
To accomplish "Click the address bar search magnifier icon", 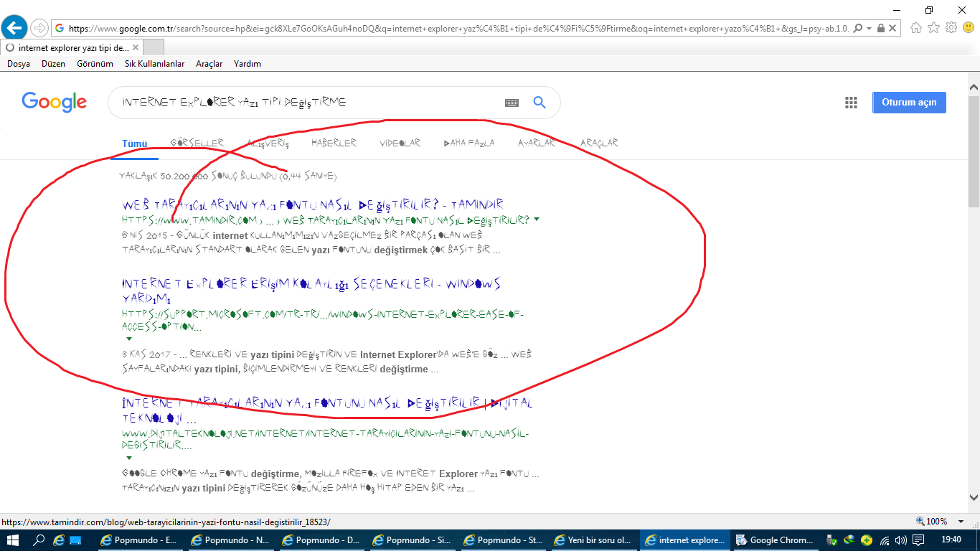I will click(858, 29).
